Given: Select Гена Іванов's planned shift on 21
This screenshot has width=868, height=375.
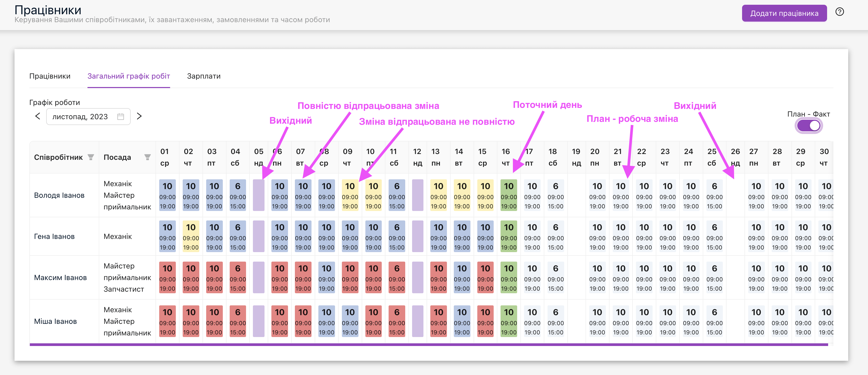Looking at the screenshot, I should 620,236.
